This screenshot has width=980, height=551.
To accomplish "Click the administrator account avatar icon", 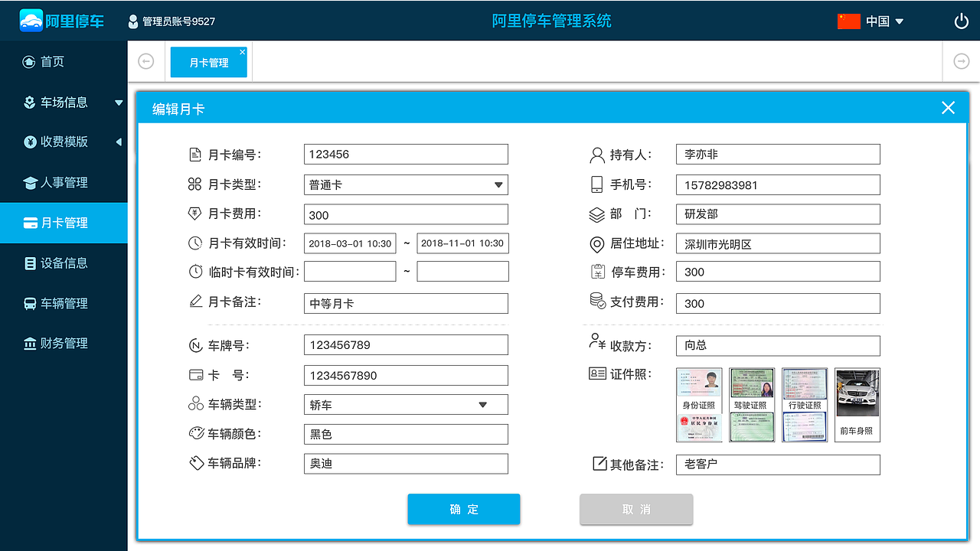I will coord(133,21).
